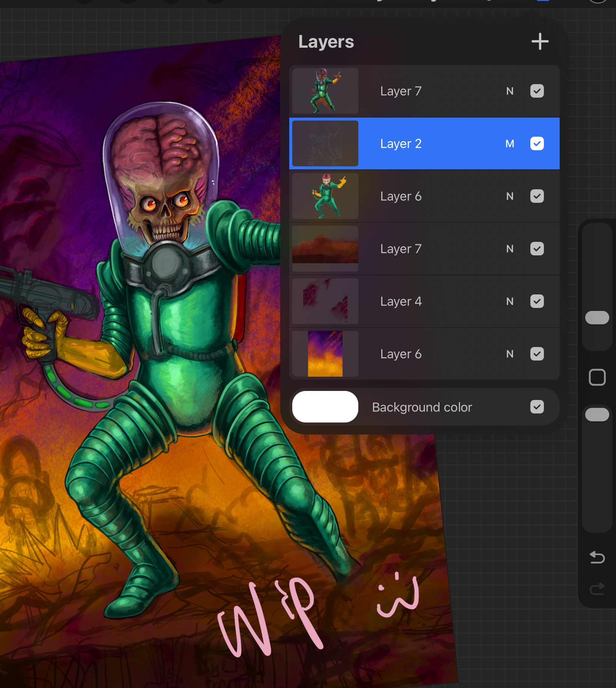Hide Layer 2 using its visibility checkbox
Screen dimensions: 616x688
point(537,143)
